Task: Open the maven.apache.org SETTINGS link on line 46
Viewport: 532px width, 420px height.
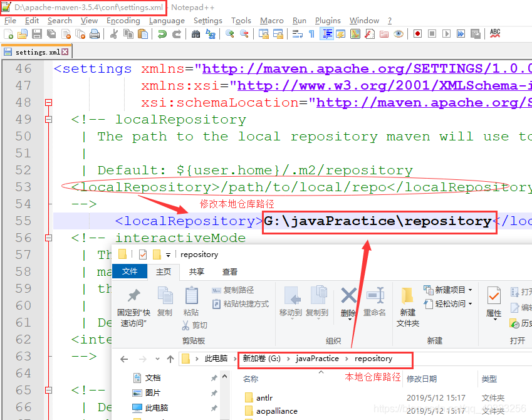Action: click(367, 69)
